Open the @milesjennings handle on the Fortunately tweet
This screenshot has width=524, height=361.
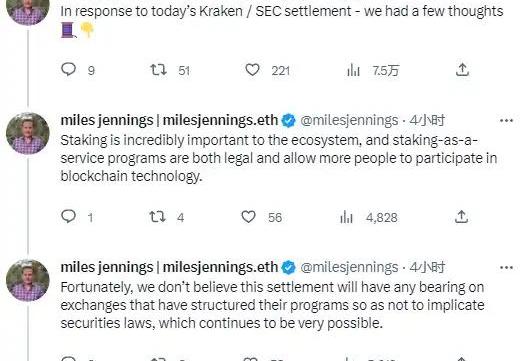tap(349, 267)
